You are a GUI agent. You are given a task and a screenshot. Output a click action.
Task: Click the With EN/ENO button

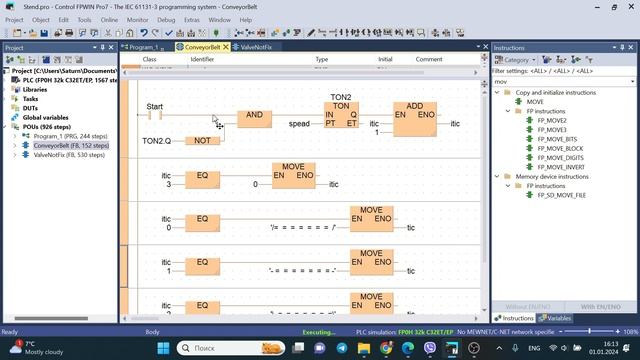tap(600, 307)
